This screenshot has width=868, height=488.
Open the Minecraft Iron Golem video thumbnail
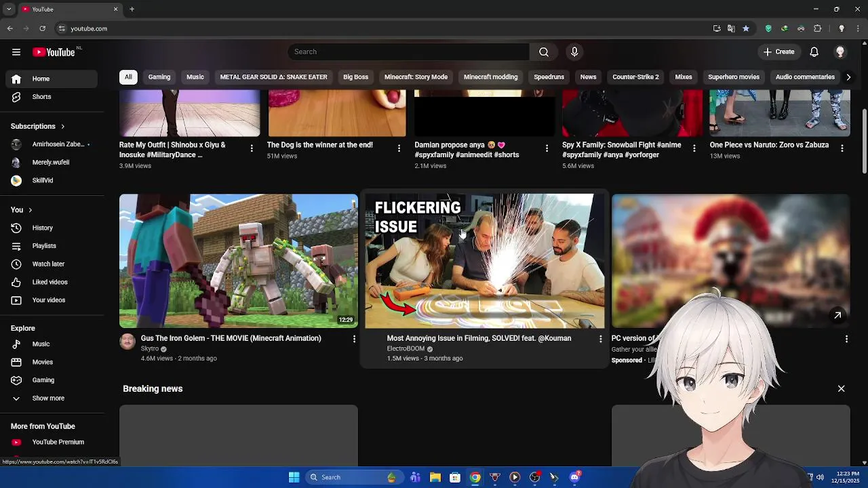(x=239, y=261)
